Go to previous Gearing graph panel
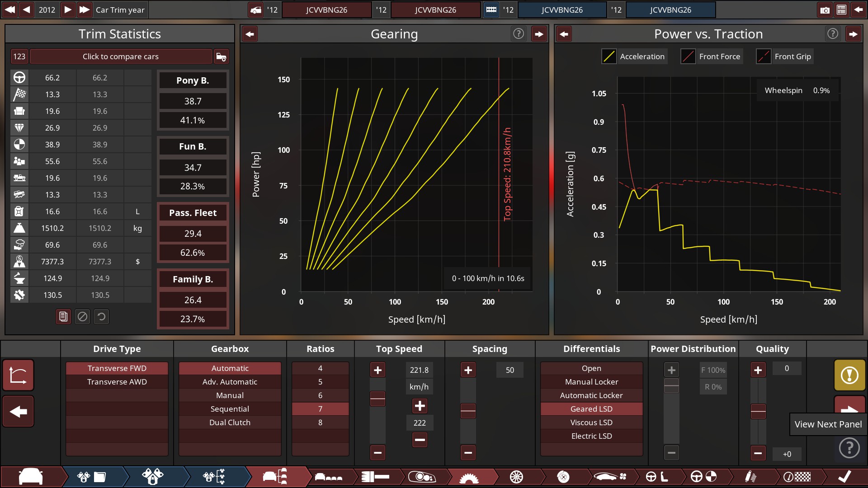868x488 pixels. pos(250,34)
